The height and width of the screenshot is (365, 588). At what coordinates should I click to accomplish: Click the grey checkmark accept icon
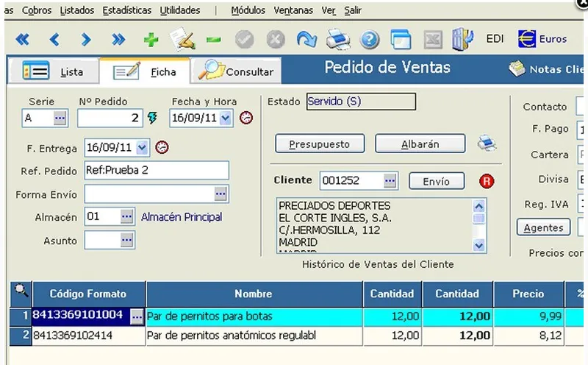point(245,40)
